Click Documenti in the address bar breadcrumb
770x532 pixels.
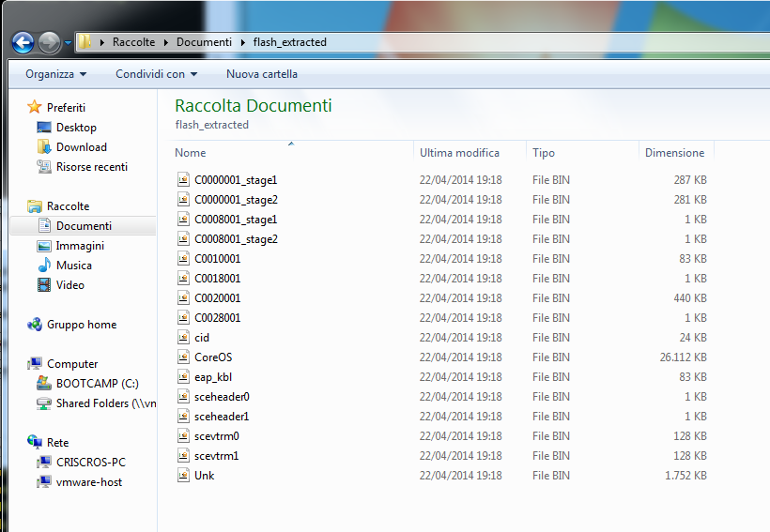[204, 42]
